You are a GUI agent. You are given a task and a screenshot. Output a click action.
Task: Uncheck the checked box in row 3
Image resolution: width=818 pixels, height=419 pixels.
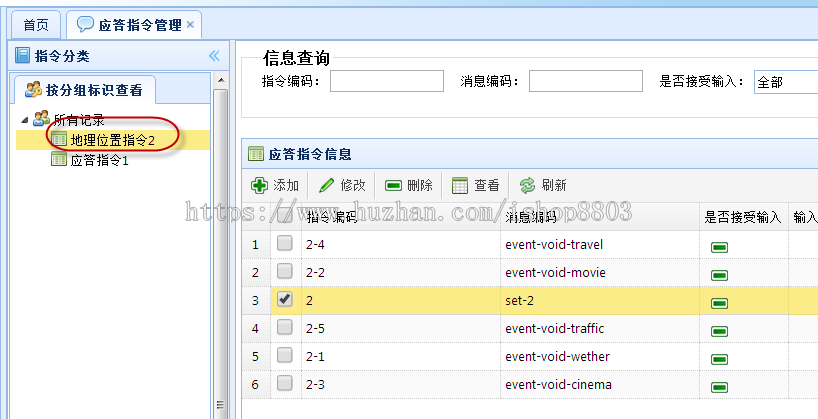[284, 299]
